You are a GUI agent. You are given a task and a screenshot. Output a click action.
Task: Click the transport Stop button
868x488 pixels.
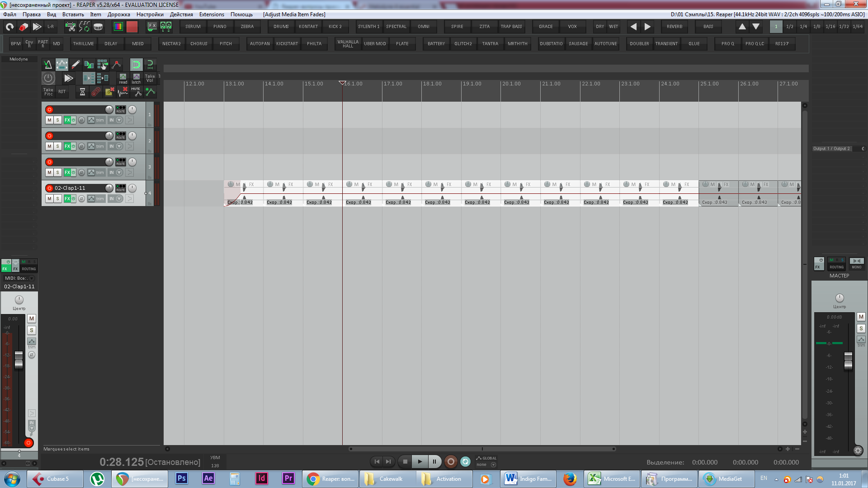click(405, 461)
